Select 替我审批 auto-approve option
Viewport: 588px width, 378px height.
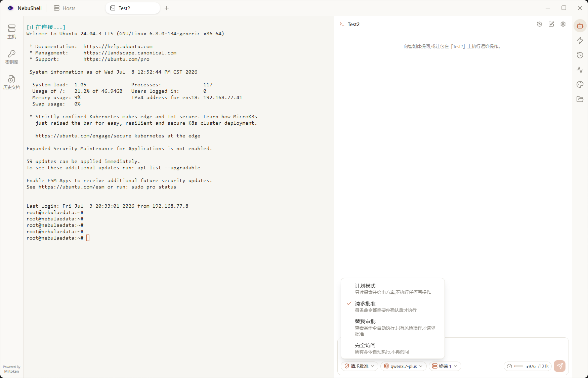point(392,328)
